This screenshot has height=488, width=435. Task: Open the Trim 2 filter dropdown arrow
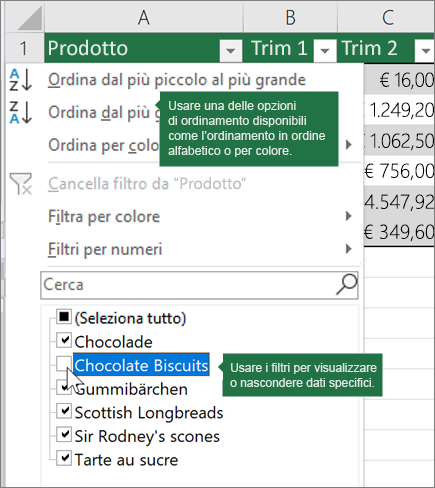pos(425,51)
